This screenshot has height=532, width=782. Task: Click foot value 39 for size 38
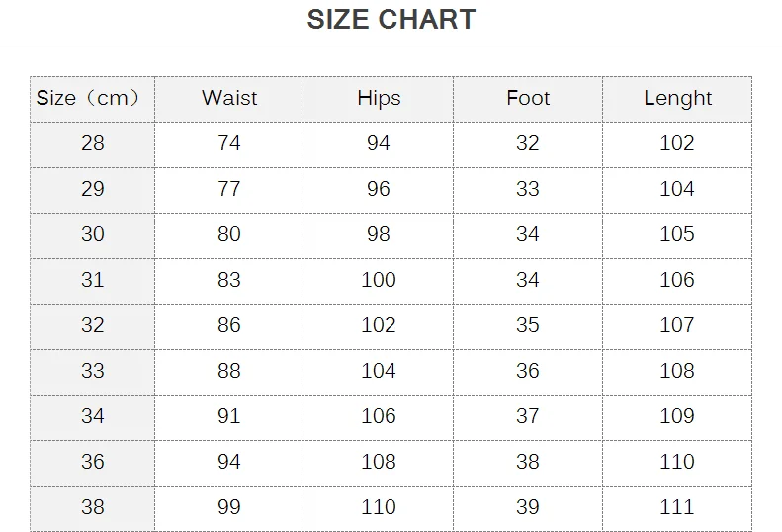pyautogui.click(x=528, y=507)
